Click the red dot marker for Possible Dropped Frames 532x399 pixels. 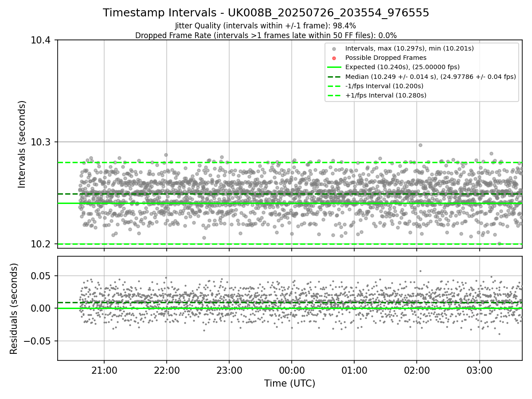(x=334, y=58)
